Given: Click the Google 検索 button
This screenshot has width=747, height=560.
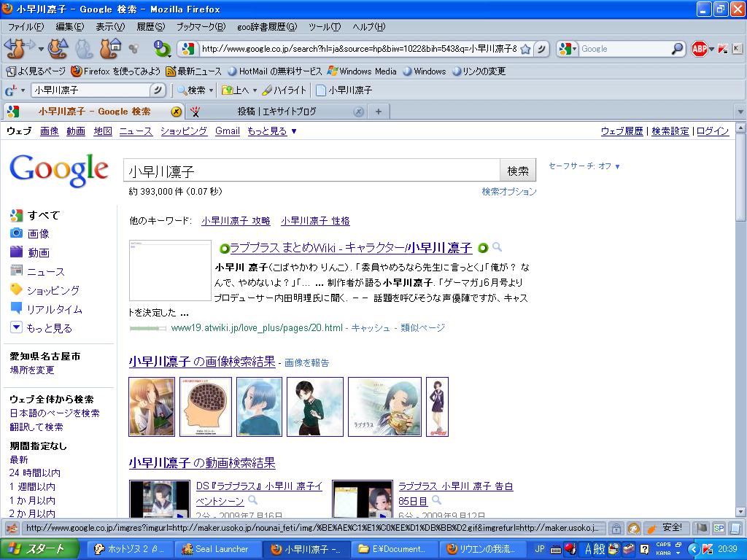Looking at the screenshot, I should click(x=518, y=171).
